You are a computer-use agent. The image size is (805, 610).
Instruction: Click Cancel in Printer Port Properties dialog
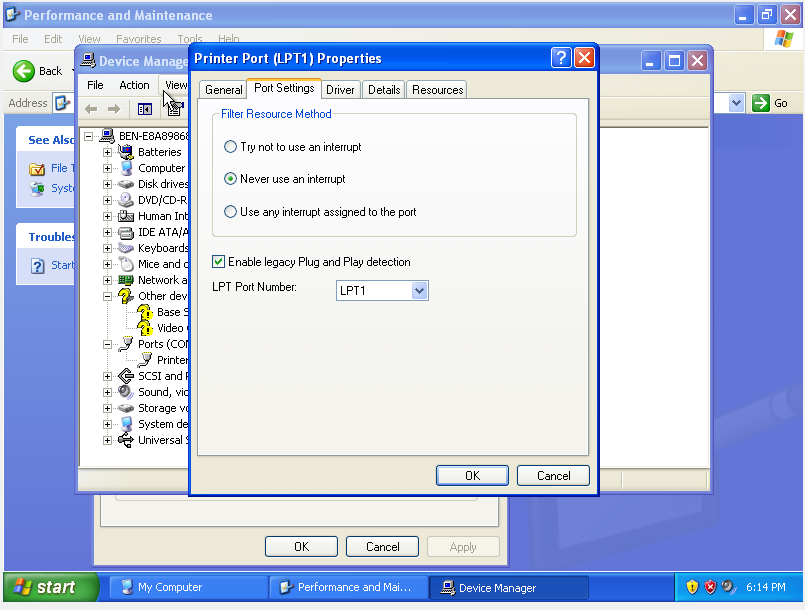[553, 475]
